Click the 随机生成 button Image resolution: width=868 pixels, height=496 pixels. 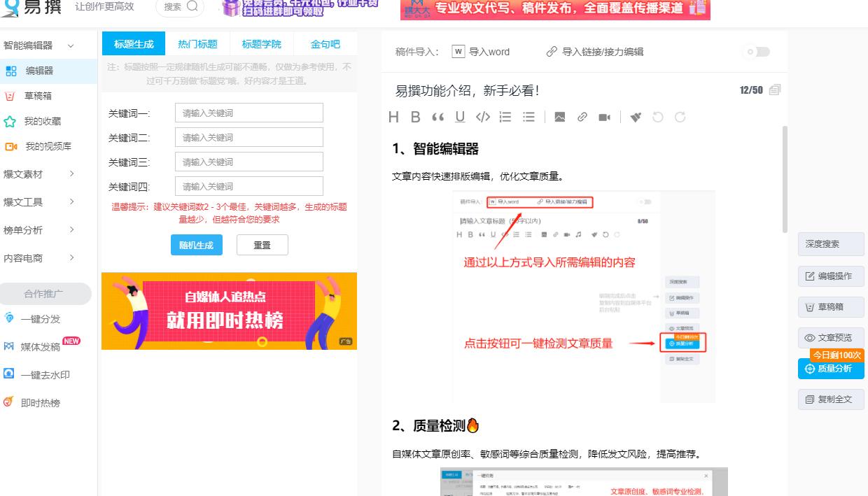coord(197,246)
